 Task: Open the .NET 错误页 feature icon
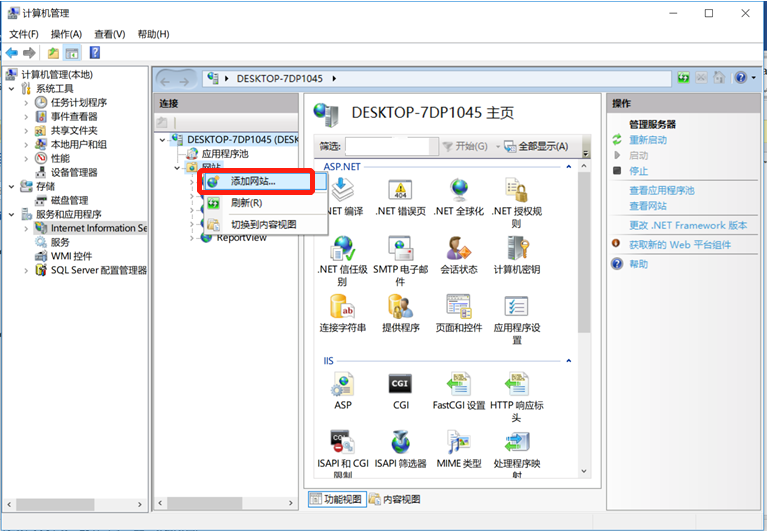(401, 190)
